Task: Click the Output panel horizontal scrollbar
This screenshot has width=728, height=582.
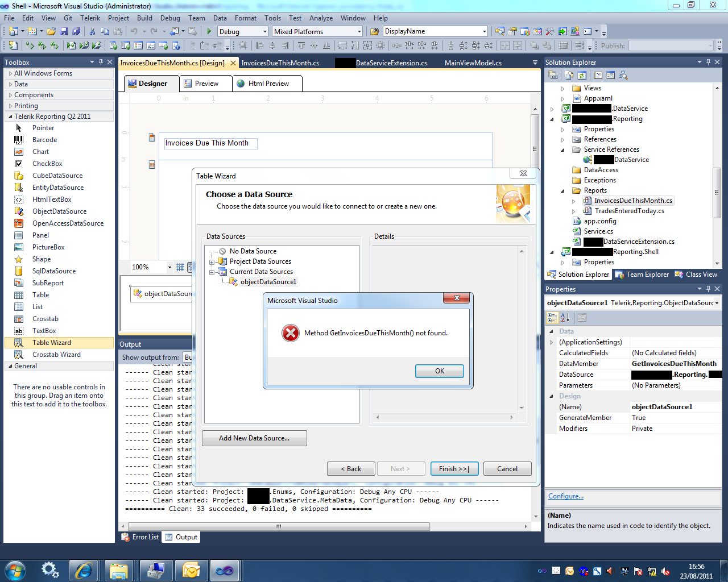Action: (x=279, y=527)
